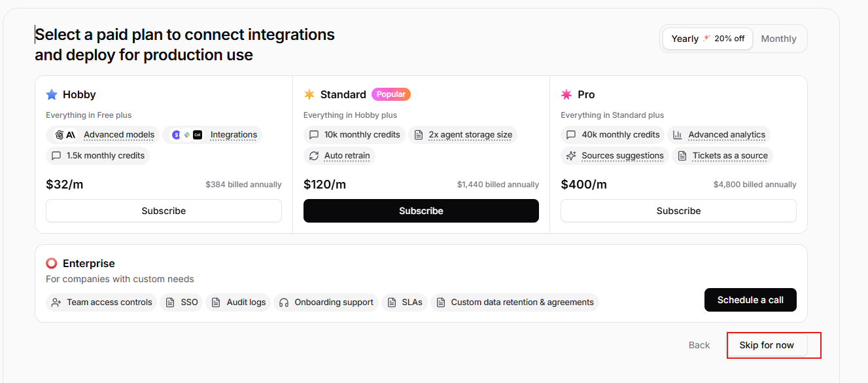Click the pink Pro plan star icon
This screenshot has width=868, height=383.
click(x=566, y=95)
